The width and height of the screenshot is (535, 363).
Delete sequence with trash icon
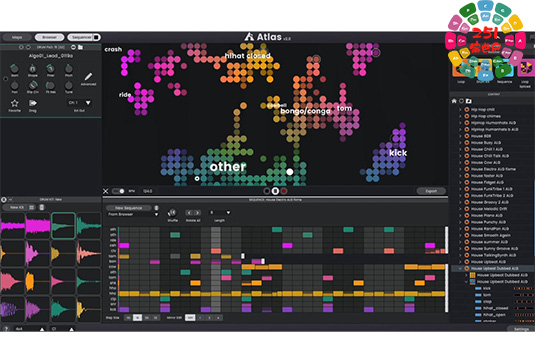pos(156,208)
